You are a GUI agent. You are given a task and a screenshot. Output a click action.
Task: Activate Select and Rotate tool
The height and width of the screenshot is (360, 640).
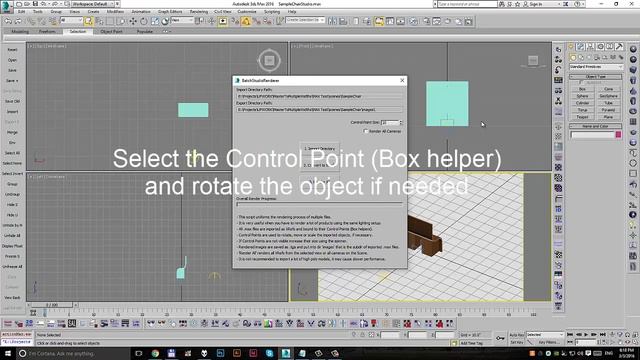click(x=144, y=21)
